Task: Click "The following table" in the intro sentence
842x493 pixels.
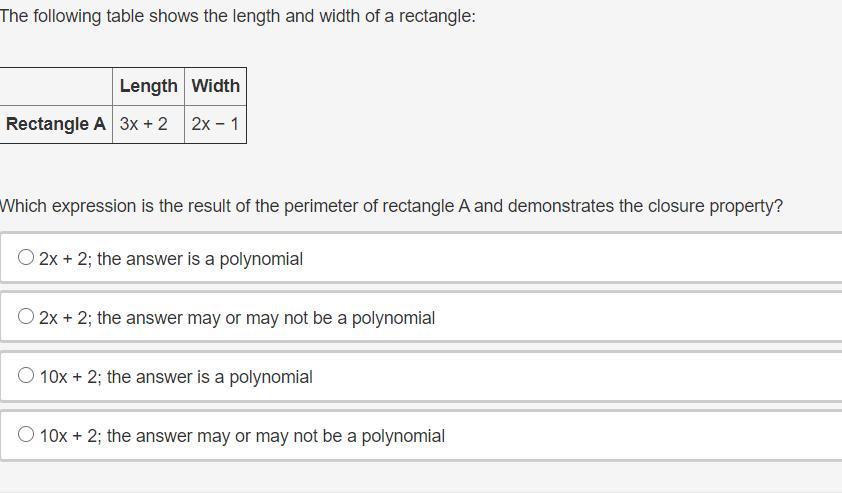Action: pos(72,17)
